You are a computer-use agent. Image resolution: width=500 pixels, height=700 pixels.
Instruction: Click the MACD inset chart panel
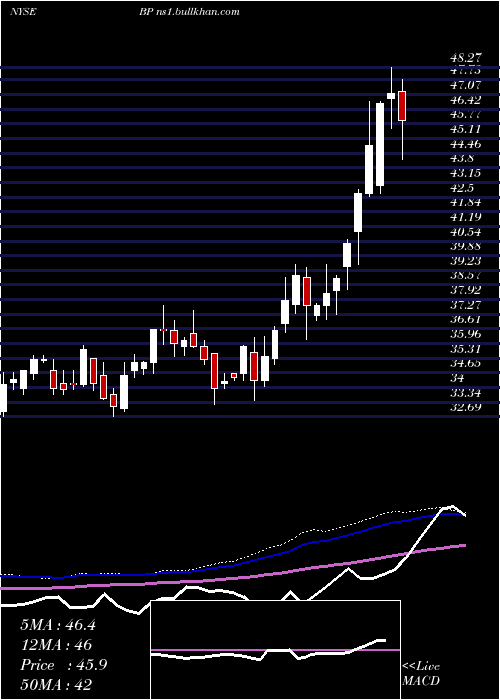pos(275,650)
